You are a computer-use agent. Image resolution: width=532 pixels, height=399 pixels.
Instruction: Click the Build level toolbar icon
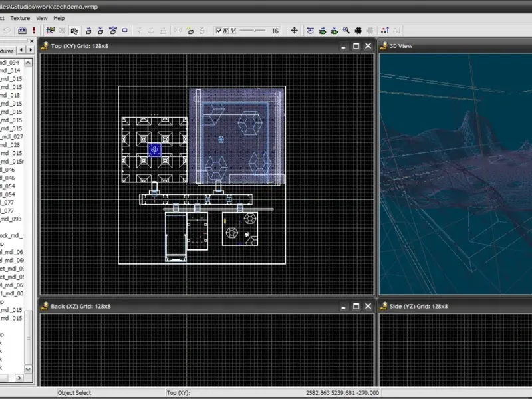(x=22, y=31)
